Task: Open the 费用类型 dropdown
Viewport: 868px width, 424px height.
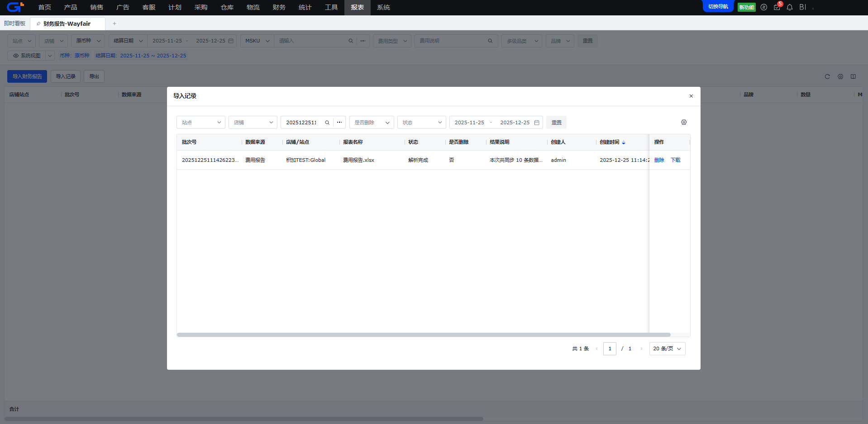Action: [x=392, y=41]
